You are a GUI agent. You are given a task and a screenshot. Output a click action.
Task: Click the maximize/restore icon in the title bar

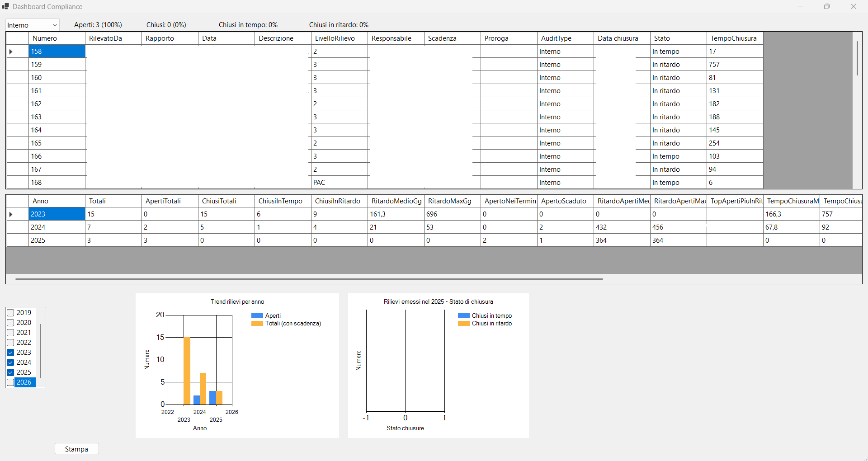click(827, 6)
